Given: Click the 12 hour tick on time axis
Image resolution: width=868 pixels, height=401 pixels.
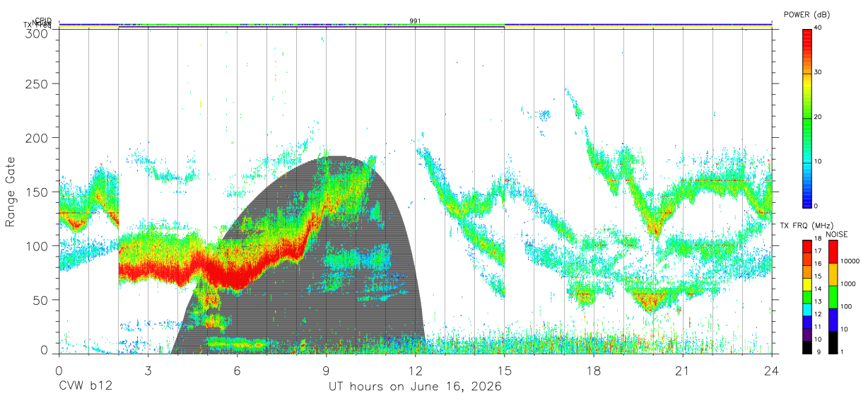Looking at the screenshot, I should tap(415, 371).
